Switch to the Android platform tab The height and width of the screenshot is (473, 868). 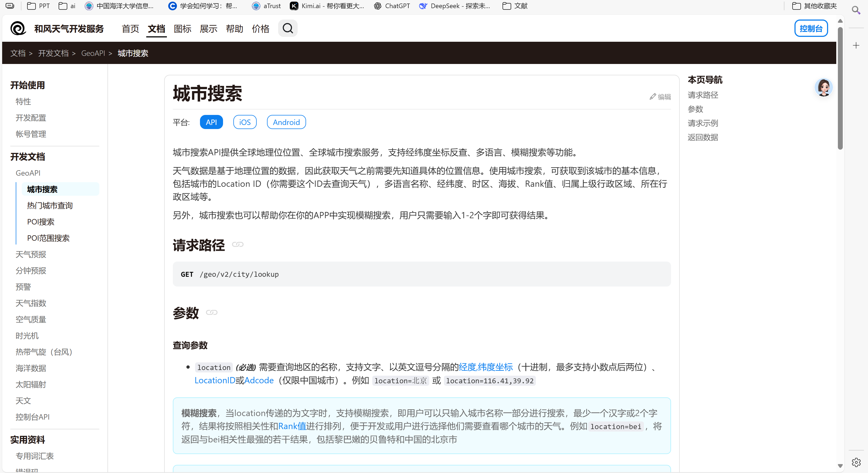[x=286, y=122]
